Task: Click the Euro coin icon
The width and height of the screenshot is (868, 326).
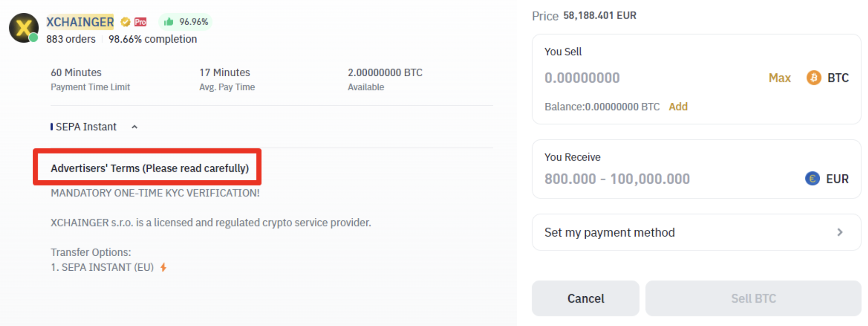Action: pos(812,179)
